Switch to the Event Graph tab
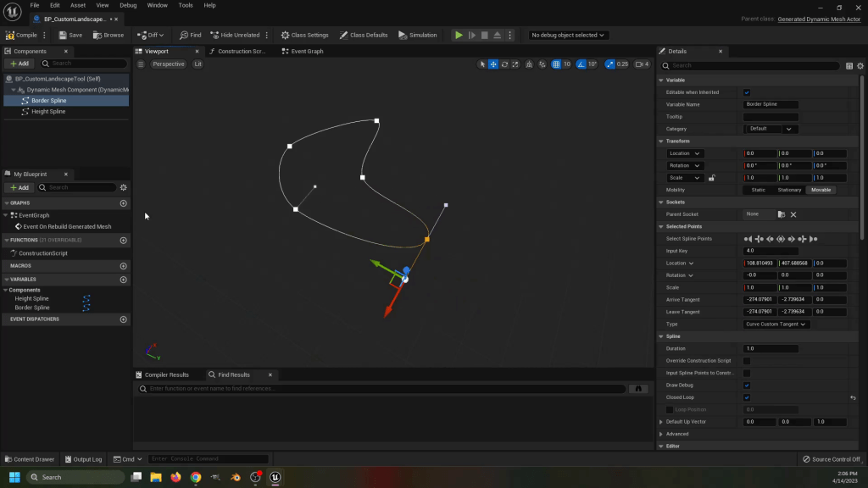 tap(306, 52)
